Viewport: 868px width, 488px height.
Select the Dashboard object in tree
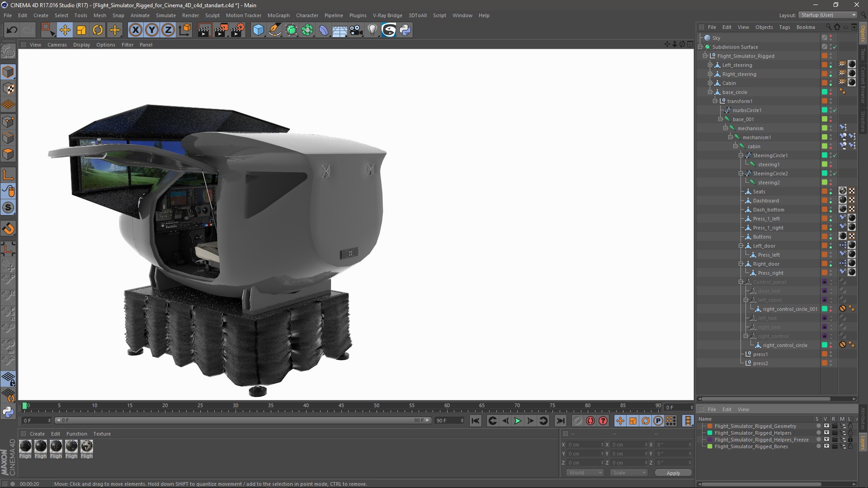click(x=766, y=201)
